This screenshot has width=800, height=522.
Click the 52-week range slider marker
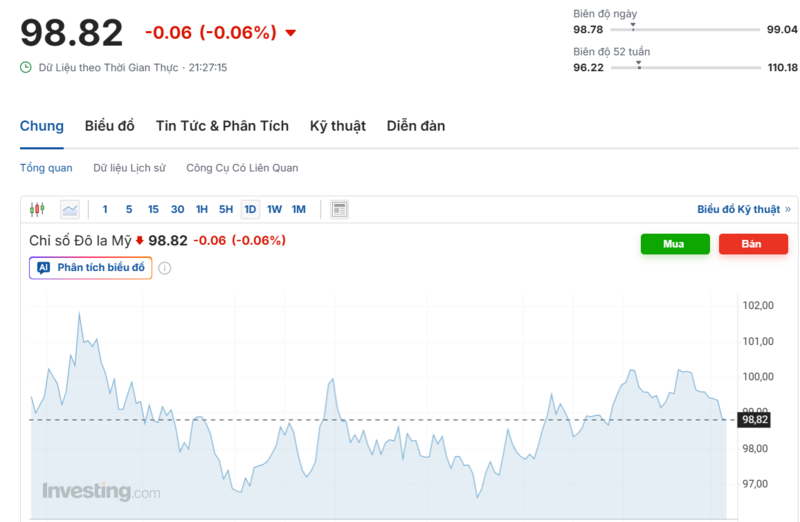(x=638, y=65)
